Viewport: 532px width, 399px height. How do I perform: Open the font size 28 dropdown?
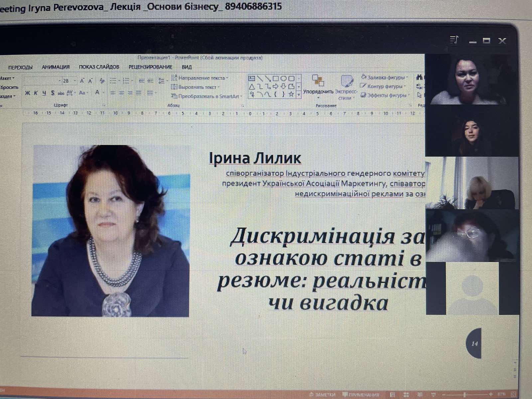pyautogui.click(x=75, y=81)
